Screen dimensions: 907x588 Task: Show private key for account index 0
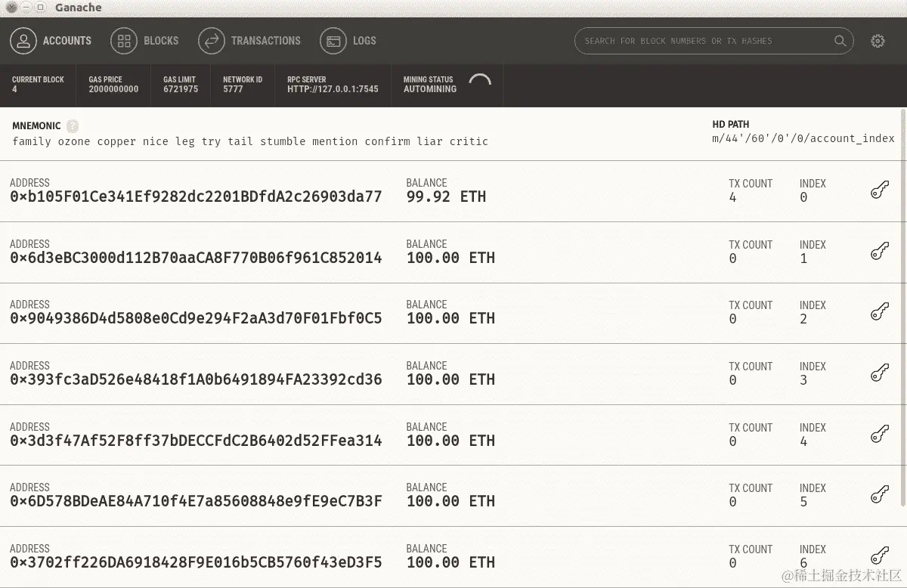pyautogui.click(x=879, y=190)
